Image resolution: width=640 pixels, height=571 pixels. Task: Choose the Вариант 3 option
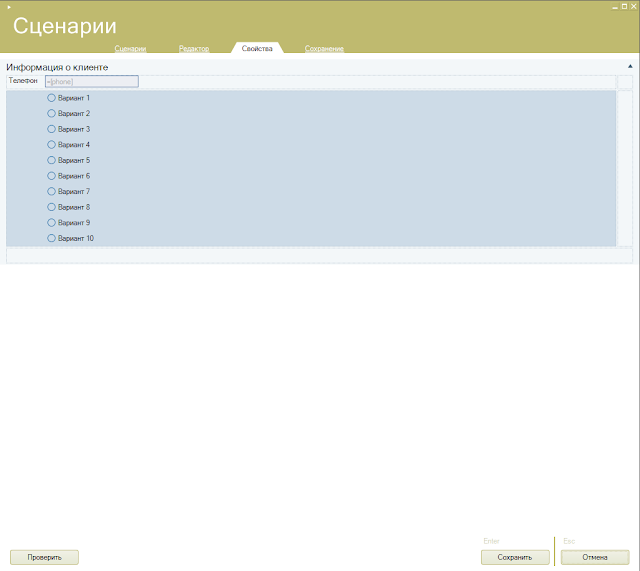pyautogui.click(x=51, y=129)
